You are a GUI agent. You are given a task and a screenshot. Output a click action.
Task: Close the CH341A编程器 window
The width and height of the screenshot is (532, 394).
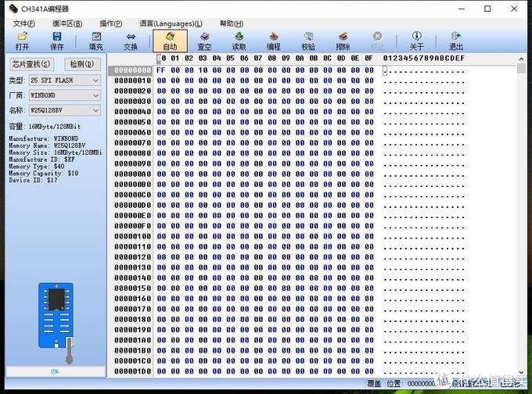pyautogui.click(x=514, y=9)
